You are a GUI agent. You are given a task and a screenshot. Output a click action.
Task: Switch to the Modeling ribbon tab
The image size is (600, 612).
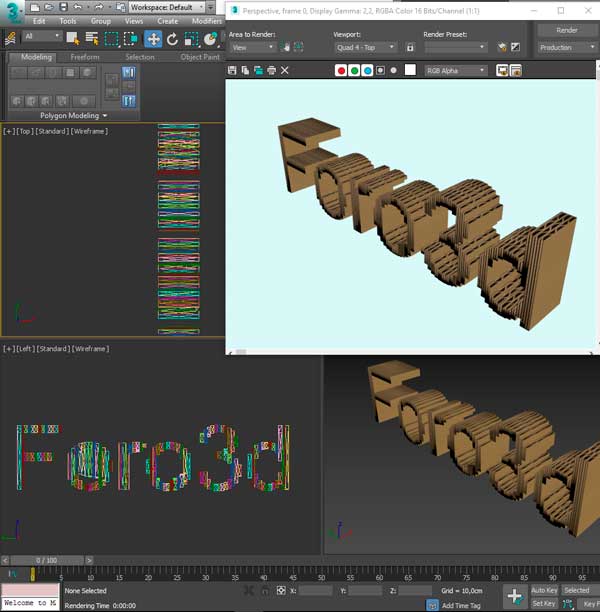coord(36,57)
